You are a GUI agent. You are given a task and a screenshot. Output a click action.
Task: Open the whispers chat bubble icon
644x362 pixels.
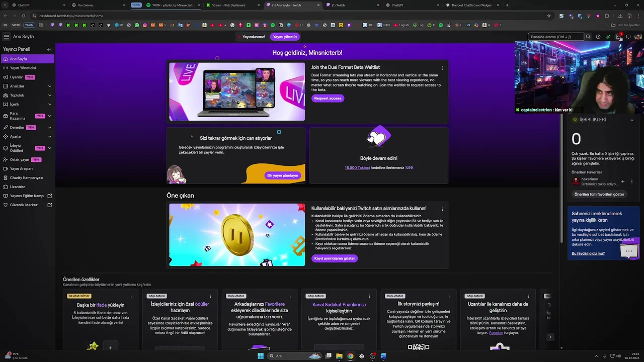pos(628,37)
